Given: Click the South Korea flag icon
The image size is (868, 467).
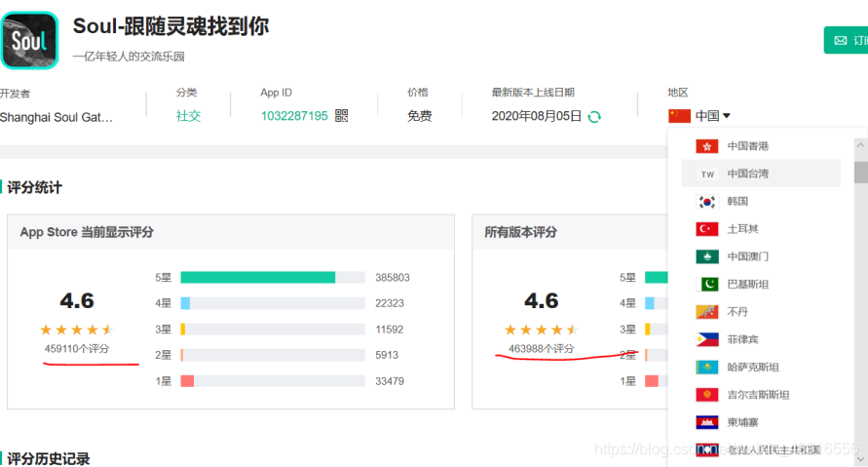Looking at the screenshot, I should (707, 202).
